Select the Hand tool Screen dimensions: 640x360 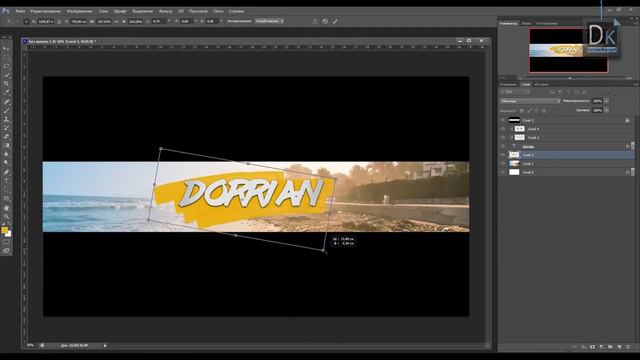pyautogui.click(x=6, y=208)
